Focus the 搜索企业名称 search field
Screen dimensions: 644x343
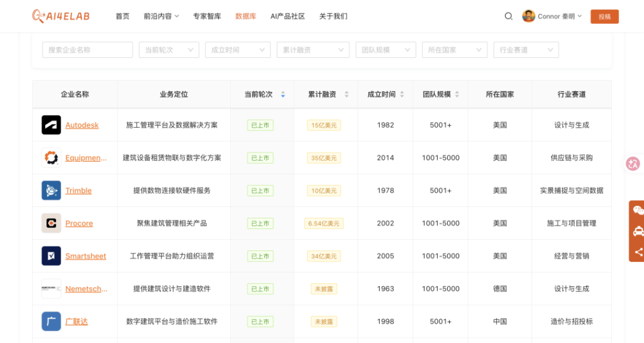87,50
